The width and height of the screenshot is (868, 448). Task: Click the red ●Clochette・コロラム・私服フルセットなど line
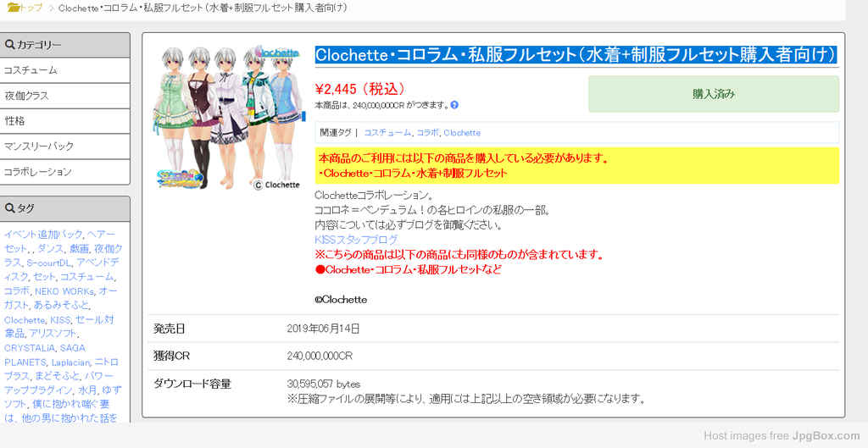click(x=408, y=269)
